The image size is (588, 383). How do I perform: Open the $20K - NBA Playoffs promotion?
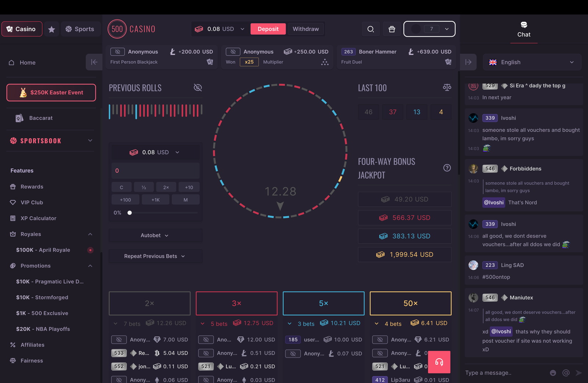coord(43,329)
